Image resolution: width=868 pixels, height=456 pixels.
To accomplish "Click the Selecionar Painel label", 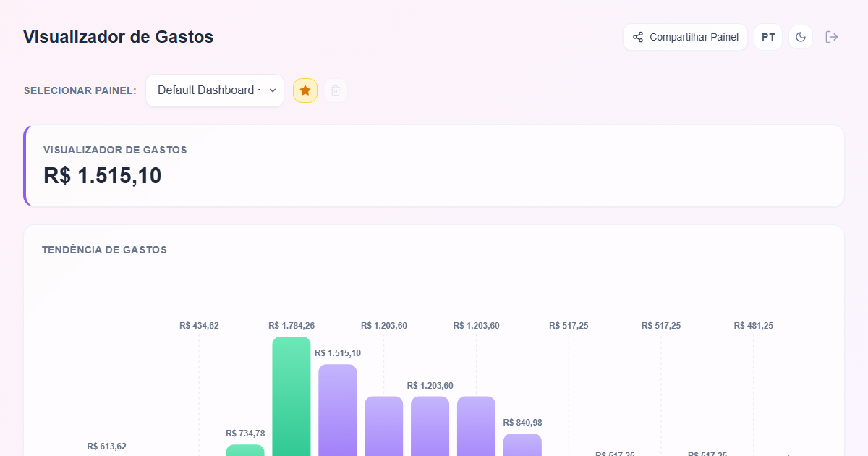I will coord(80,90).
